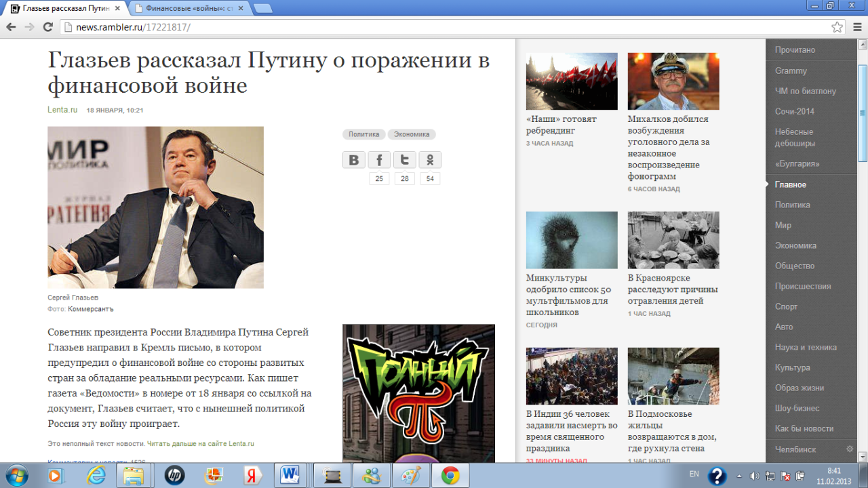Click the browser Back arrow

click(x=10, y=27)
